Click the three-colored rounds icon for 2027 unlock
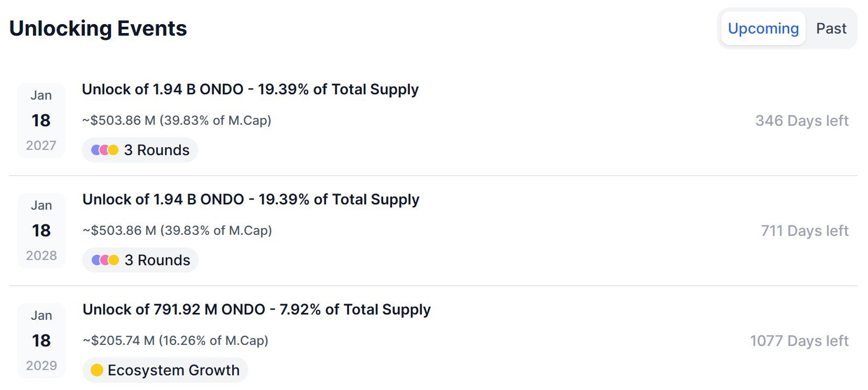 click(105, 150)
